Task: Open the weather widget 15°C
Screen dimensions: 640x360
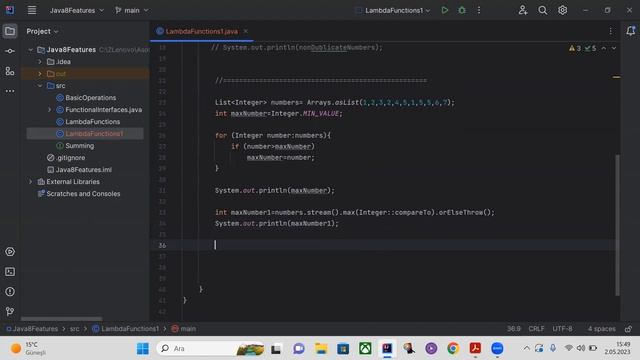Action: tap(27, 349)
